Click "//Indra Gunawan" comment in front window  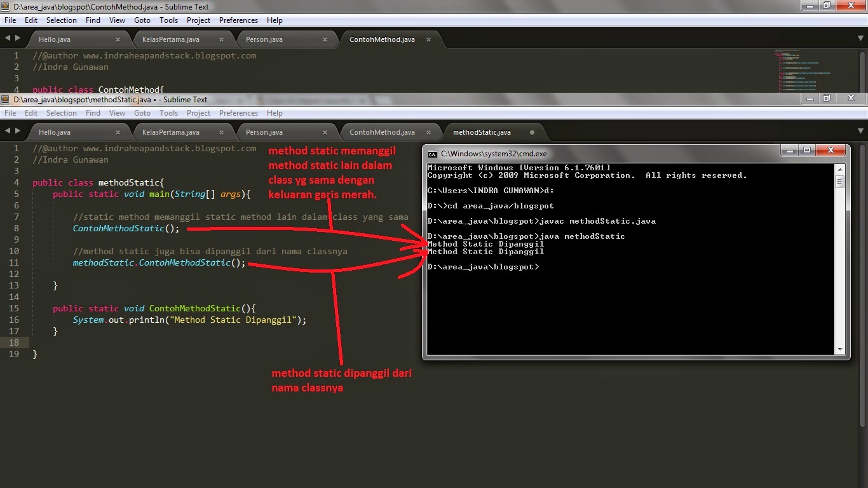click(71, 159)
